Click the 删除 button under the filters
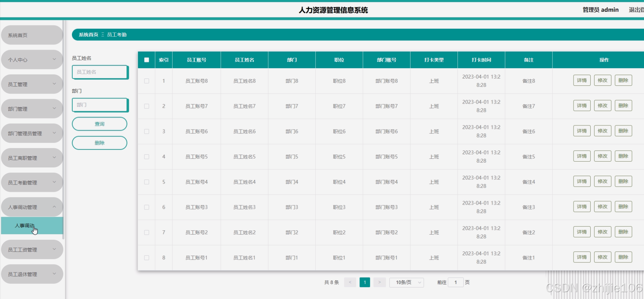Viewport: 644px width, 299px height. [x=99, y=143]
